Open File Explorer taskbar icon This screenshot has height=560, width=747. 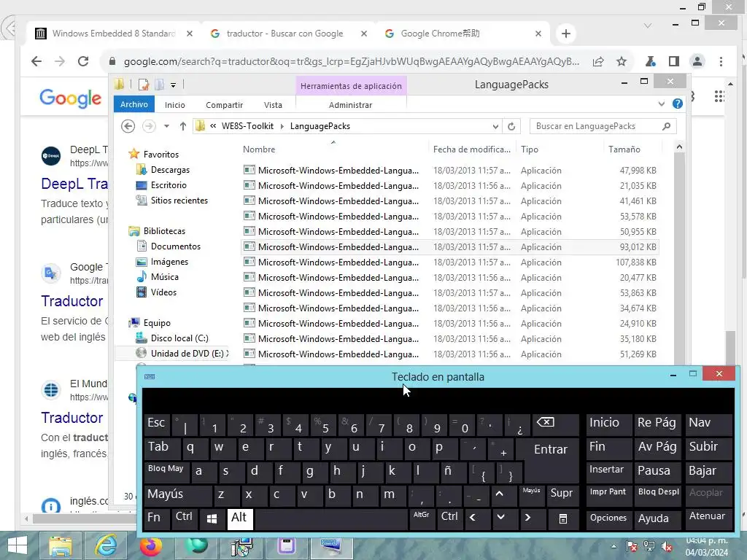(61, 545)
